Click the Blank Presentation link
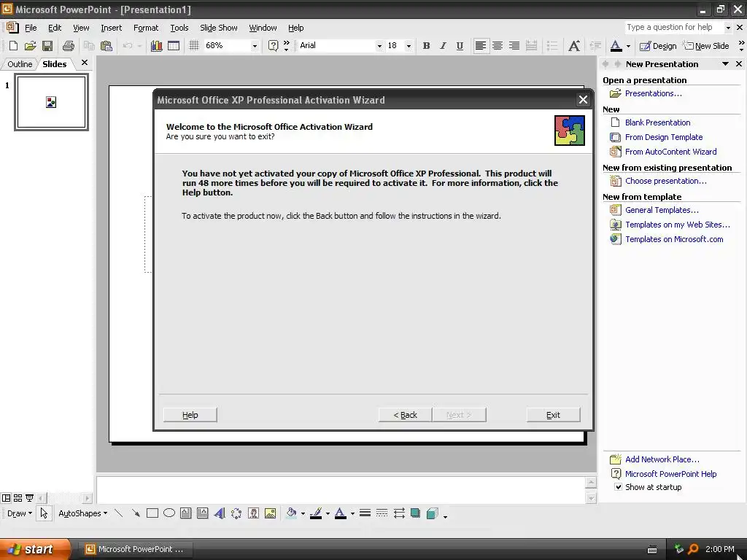Screen dimensions: 747x560 point(657,122)
